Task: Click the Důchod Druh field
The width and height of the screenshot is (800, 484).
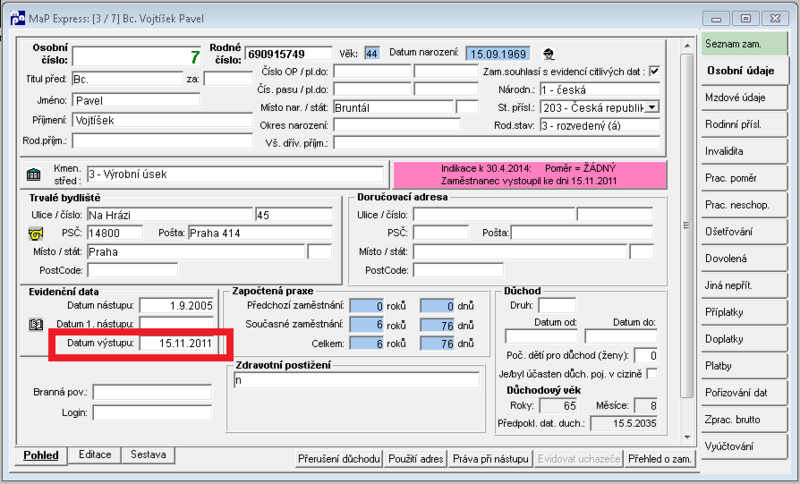Action: [x=557, y=305]
